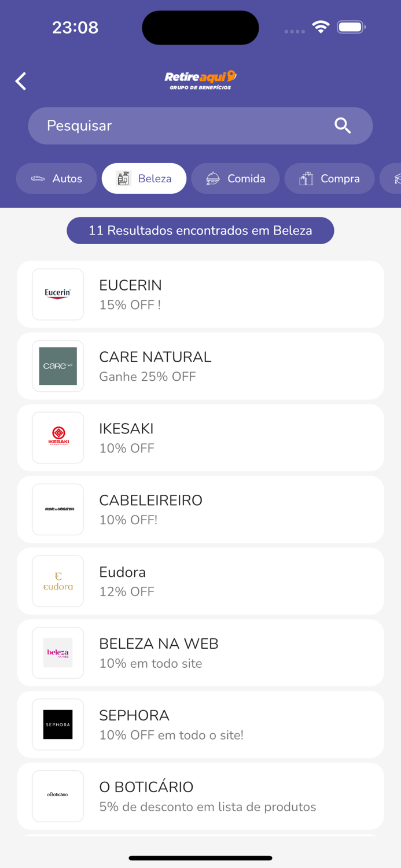Tap the cosmetics icon on the Beleza chip
The height and width of the screenshot is (868, 401).
[122, 178]
